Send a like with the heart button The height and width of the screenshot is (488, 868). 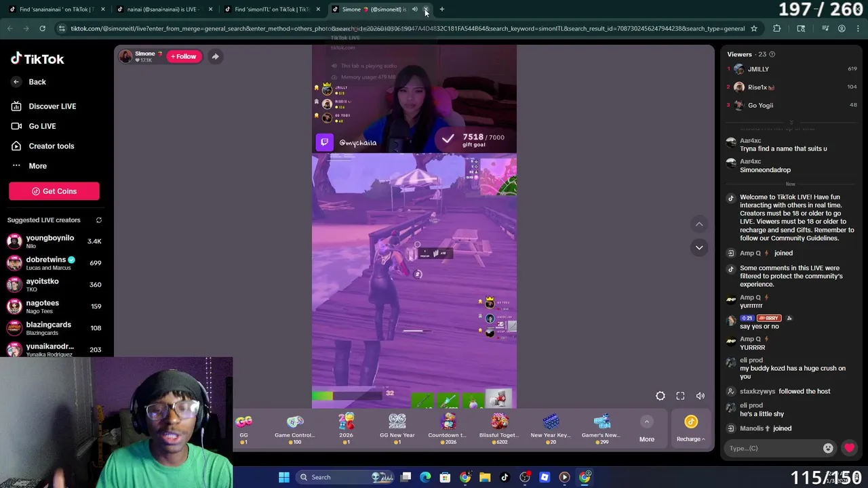pyautogui.click(x=849, y=448)
